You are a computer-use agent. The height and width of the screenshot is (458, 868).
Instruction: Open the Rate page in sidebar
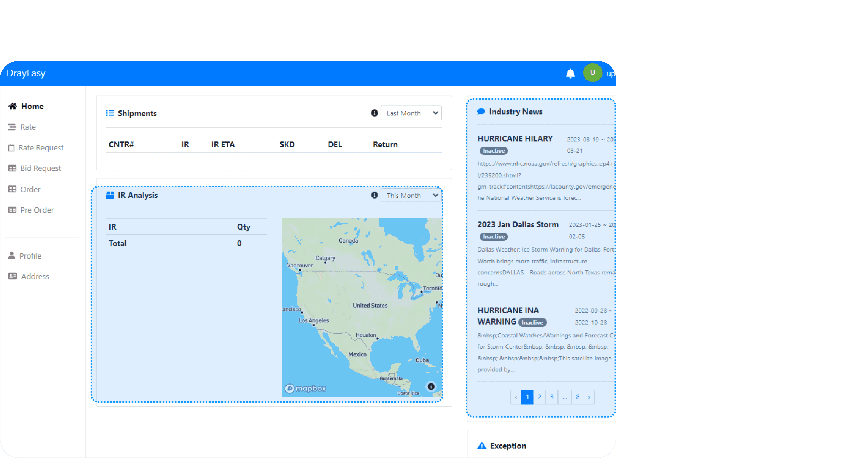[x=28, y=127]
